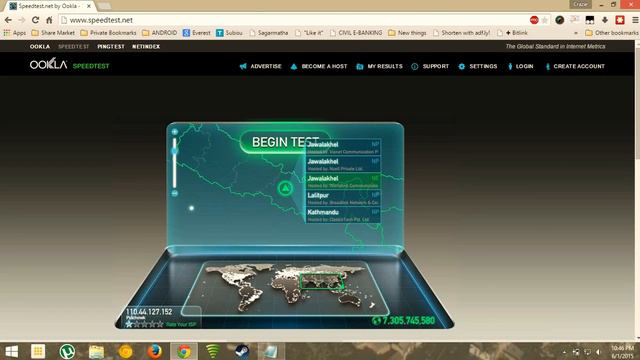Click the browser forward arrow
The width and height of the screenshot is (640, 360).
(x=22, y=20)
